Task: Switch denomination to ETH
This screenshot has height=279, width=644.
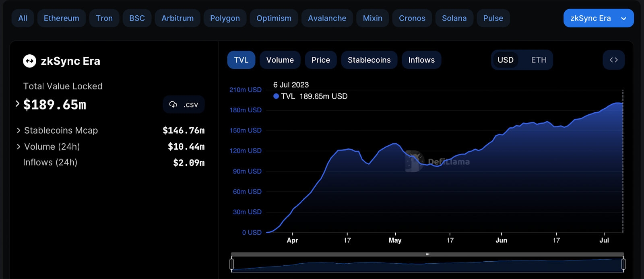Action: [x=539, y=60]
